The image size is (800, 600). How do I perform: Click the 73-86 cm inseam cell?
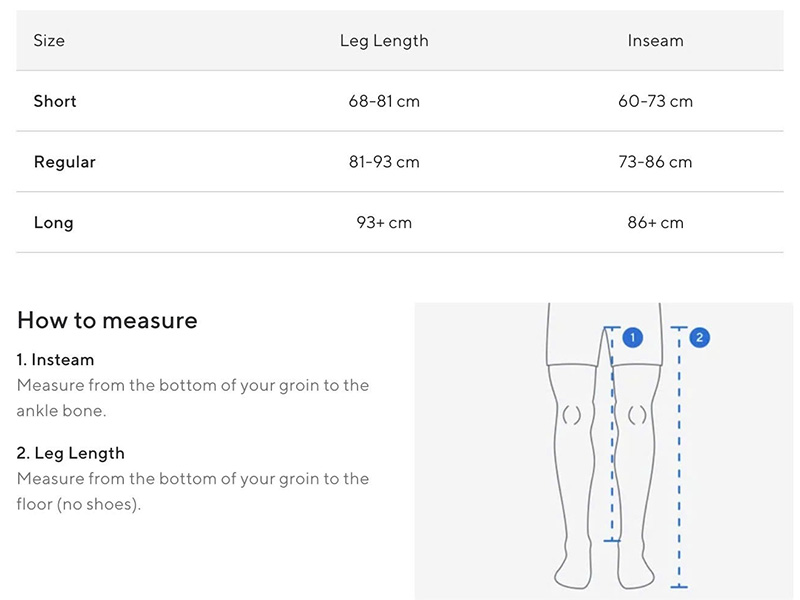[656, 162]
